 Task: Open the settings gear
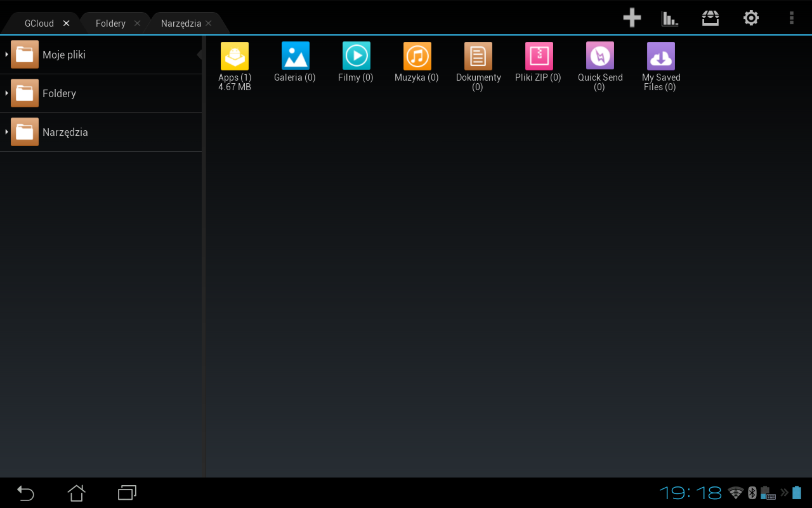pyautogui.click(x=750, y=18)
